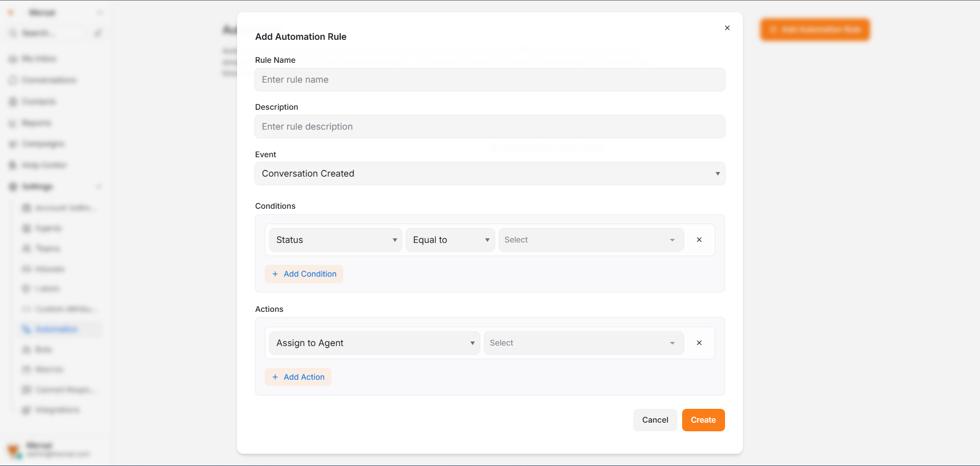The width and height of the screenshot is (980, 466).
Task: Click the Automation icon under Settings
Action: [x=26, y=329]
